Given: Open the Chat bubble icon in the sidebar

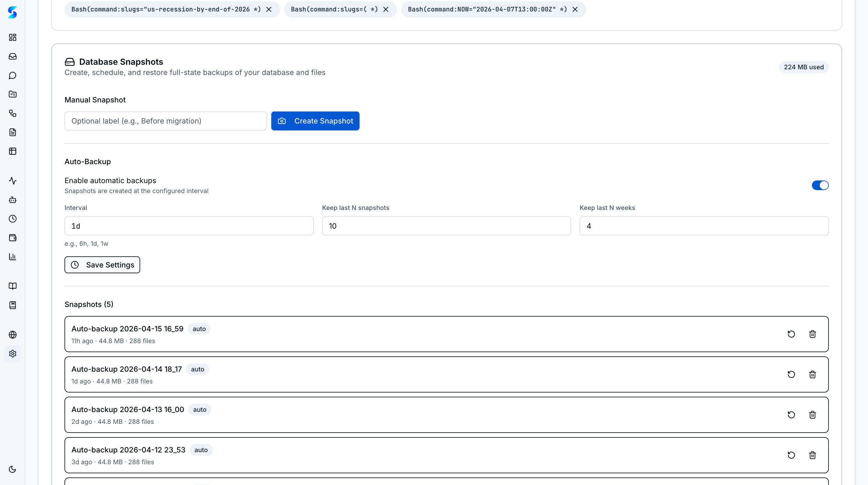Looking at the screenshot, I should 12,75.
